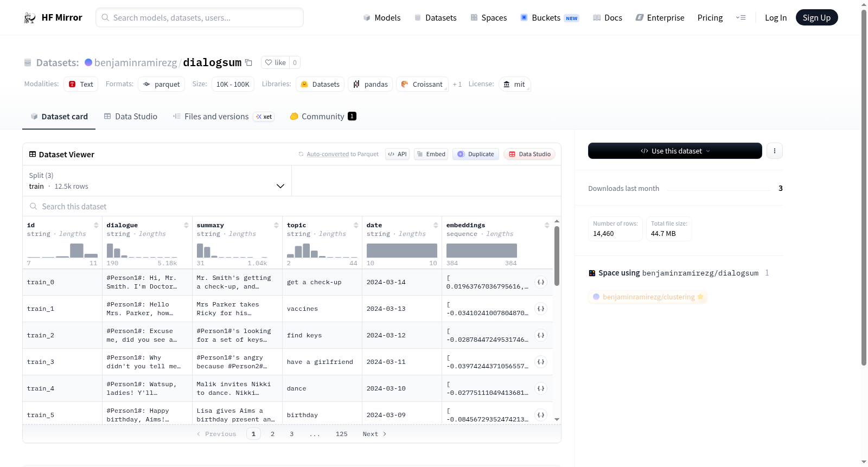
Task: Click the embeddings column length histogram
Action: [x=482, y=251]
